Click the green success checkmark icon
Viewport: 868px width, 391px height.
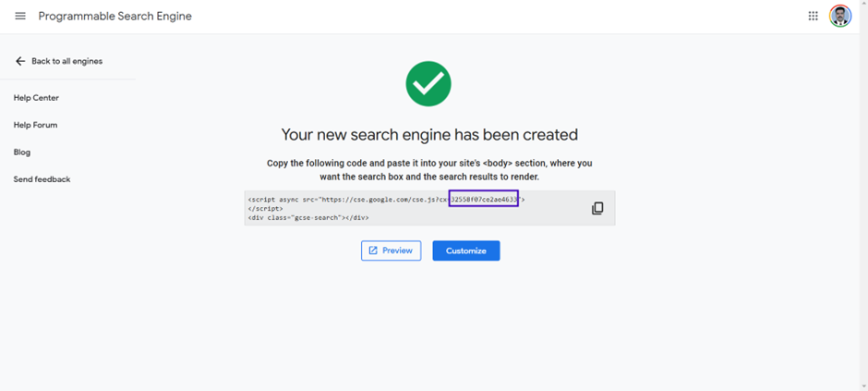428,83
